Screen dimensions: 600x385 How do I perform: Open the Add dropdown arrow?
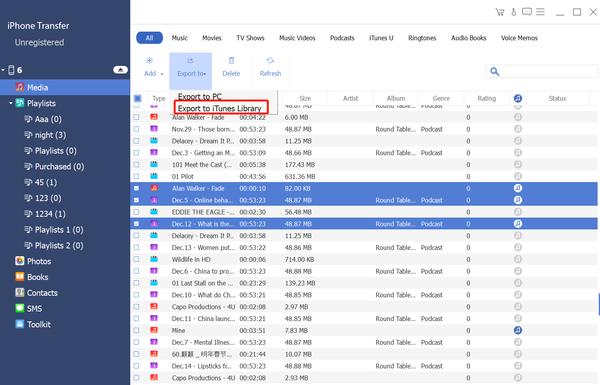tap(162, 74)
